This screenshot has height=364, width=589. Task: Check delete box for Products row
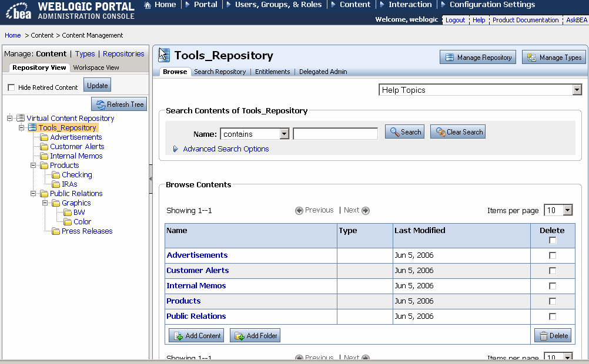553,301
